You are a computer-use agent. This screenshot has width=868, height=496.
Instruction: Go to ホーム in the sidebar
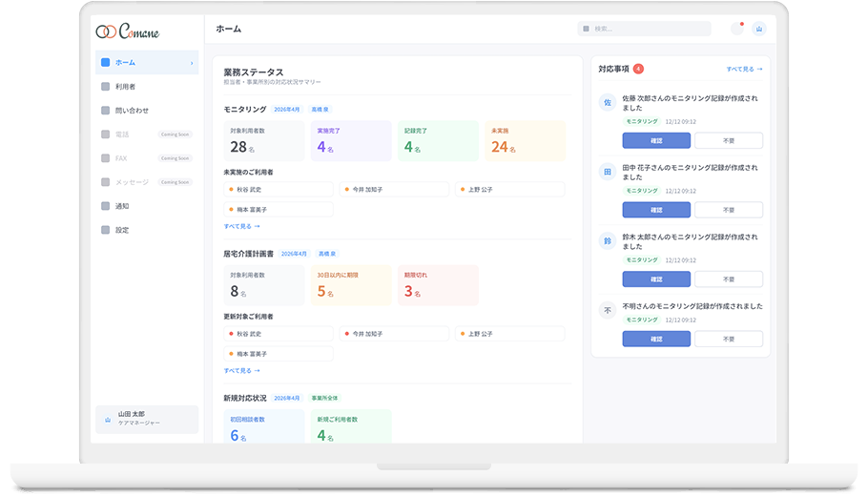(147, 63)
